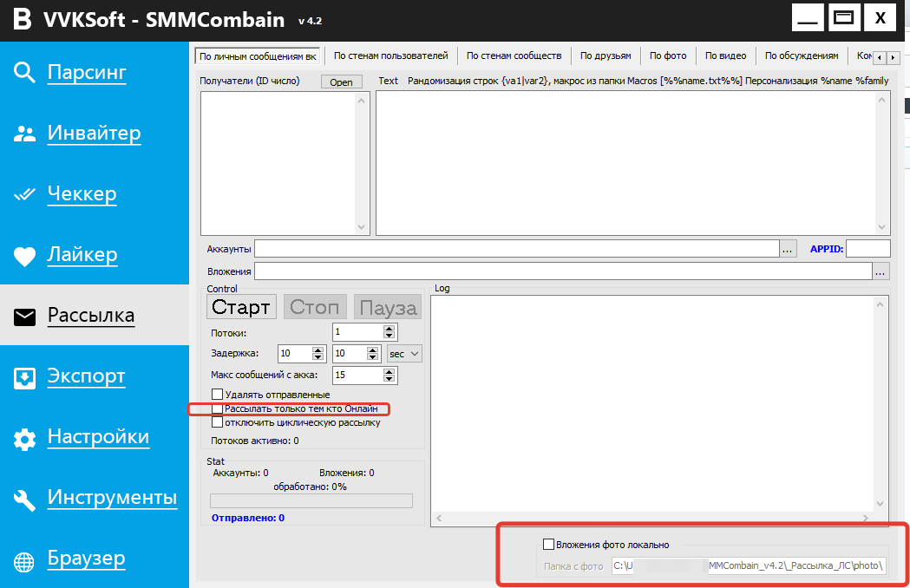Open the Чеккер checkmark section

point(25,193)
